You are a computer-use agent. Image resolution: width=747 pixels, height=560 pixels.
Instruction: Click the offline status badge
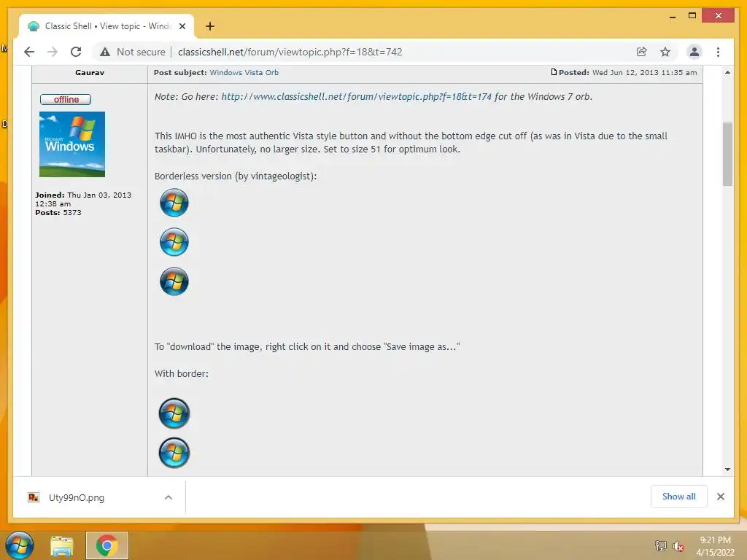66,99
